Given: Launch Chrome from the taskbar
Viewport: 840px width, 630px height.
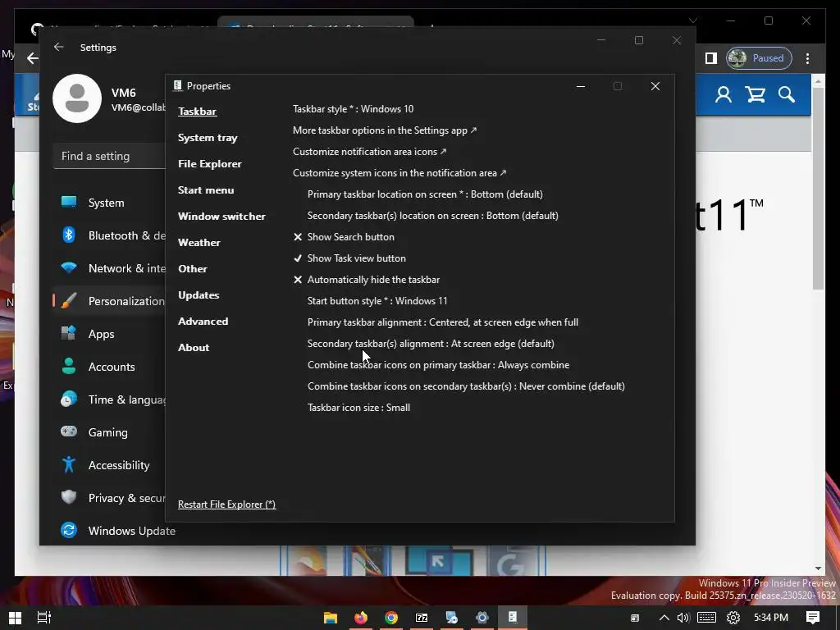Looking at the screenshot, I should (391, 618).
